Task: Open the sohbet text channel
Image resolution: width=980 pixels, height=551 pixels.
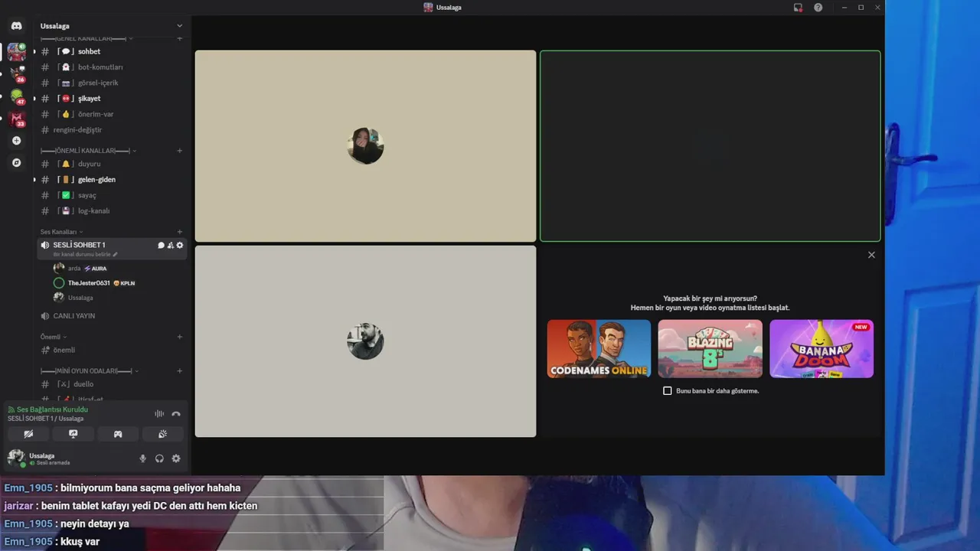Action: [x=112, y=51]
